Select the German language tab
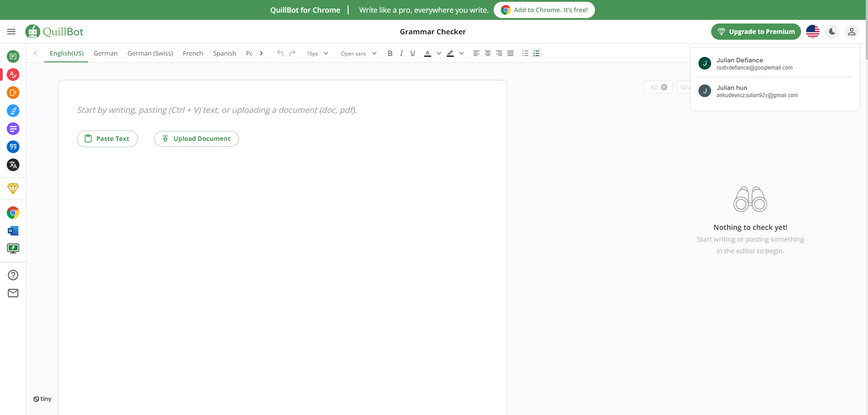 point(105,53)
